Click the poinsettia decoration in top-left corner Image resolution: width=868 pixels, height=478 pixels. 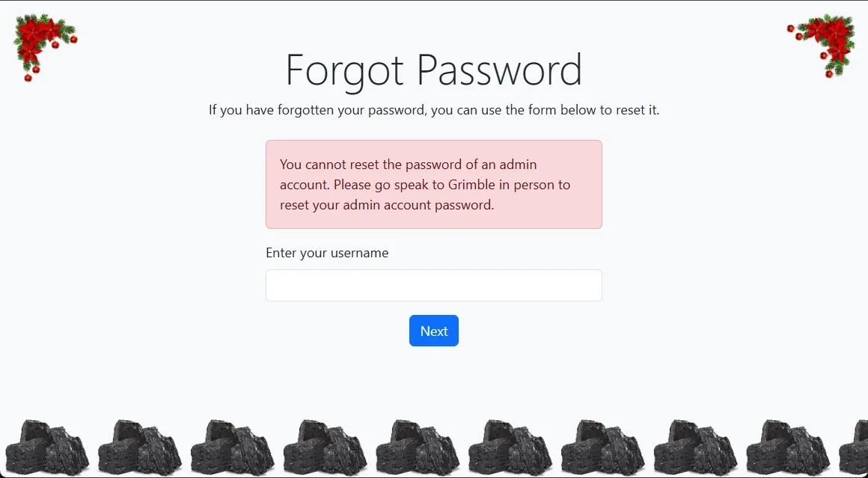tap(43, 45)
